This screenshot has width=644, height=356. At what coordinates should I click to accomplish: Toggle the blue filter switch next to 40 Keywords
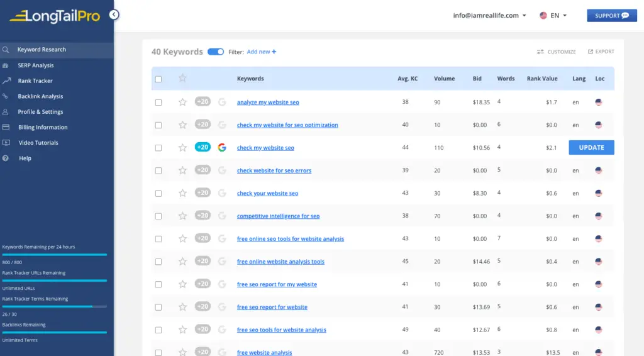point(216,52)
